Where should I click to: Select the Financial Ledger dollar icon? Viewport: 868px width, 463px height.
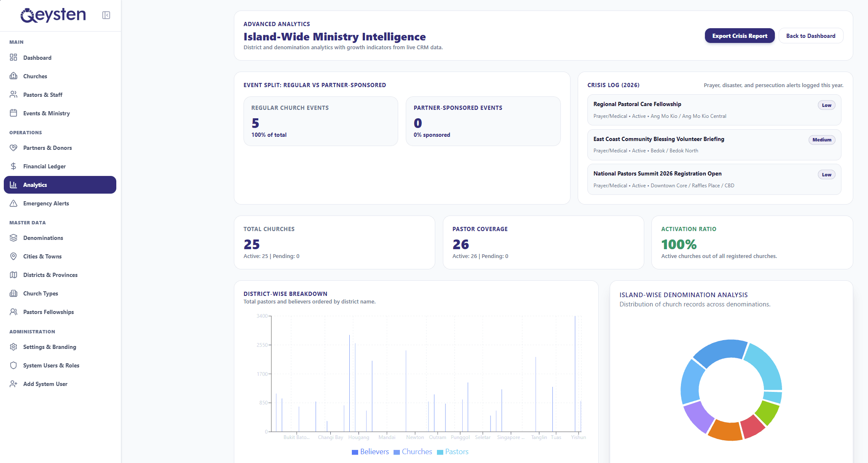coord(13,166)
